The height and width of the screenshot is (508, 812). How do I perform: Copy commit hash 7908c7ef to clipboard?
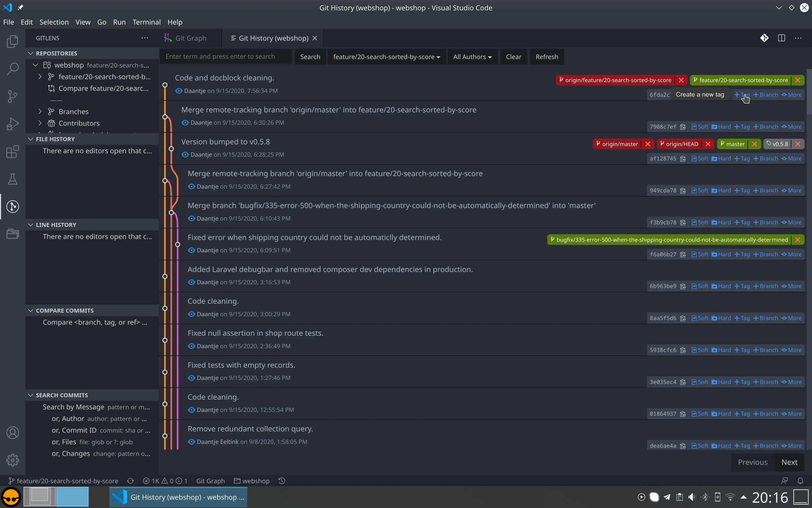tap(683, 127)
